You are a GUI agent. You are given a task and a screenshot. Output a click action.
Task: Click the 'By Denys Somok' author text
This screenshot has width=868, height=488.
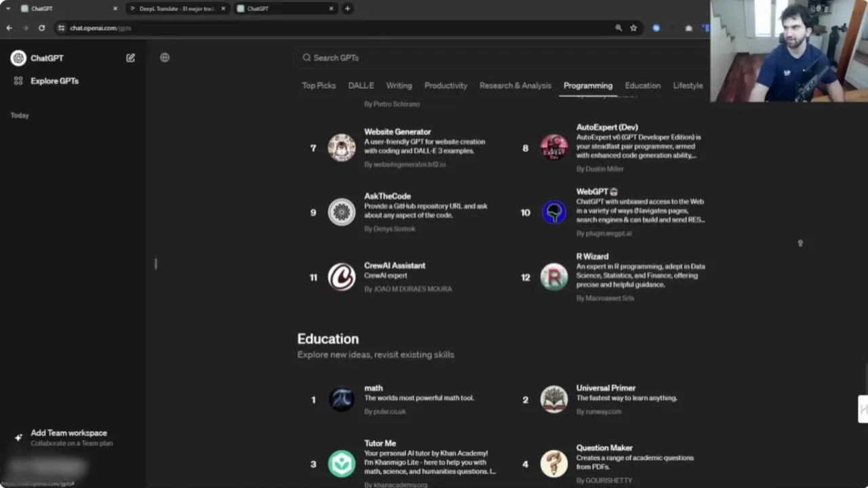pos(390,228)
